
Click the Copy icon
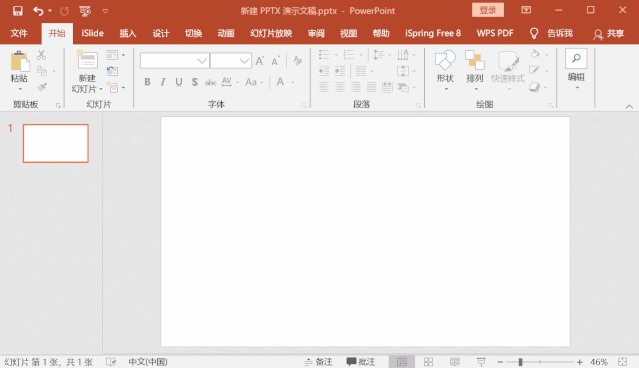pyautogui.click(x=42, y=71)
